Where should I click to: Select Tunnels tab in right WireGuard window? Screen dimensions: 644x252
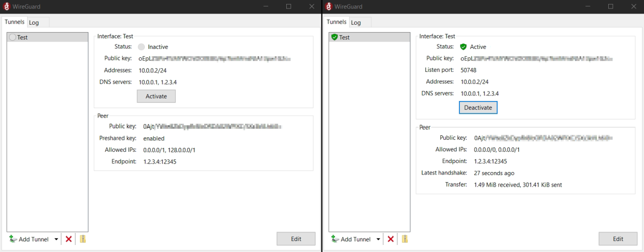click(x=336, y=22)
